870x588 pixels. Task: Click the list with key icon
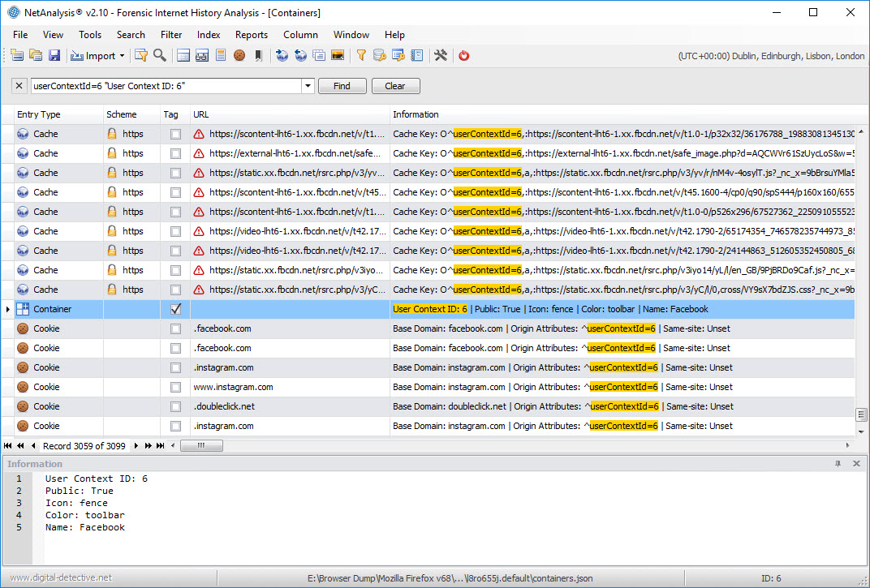point(398,55)
